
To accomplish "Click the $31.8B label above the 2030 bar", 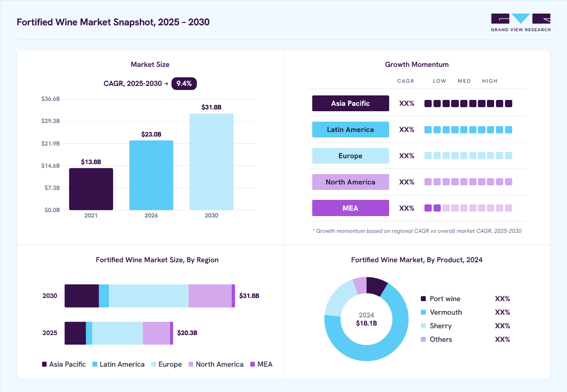I will point(211,107).
